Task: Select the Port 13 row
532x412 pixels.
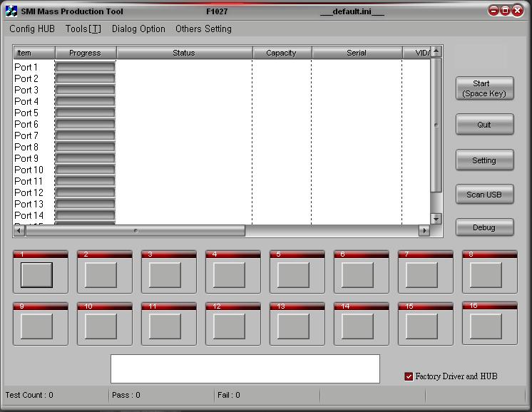Action: click(x=222, y=204)
